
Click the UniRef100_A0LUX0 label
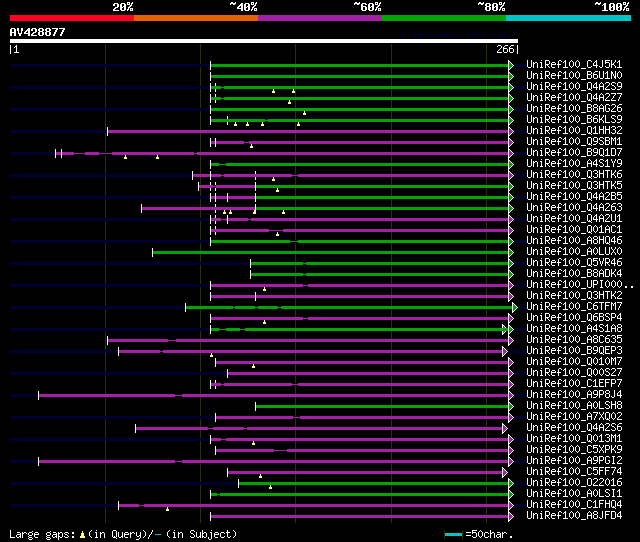point(574,252)
